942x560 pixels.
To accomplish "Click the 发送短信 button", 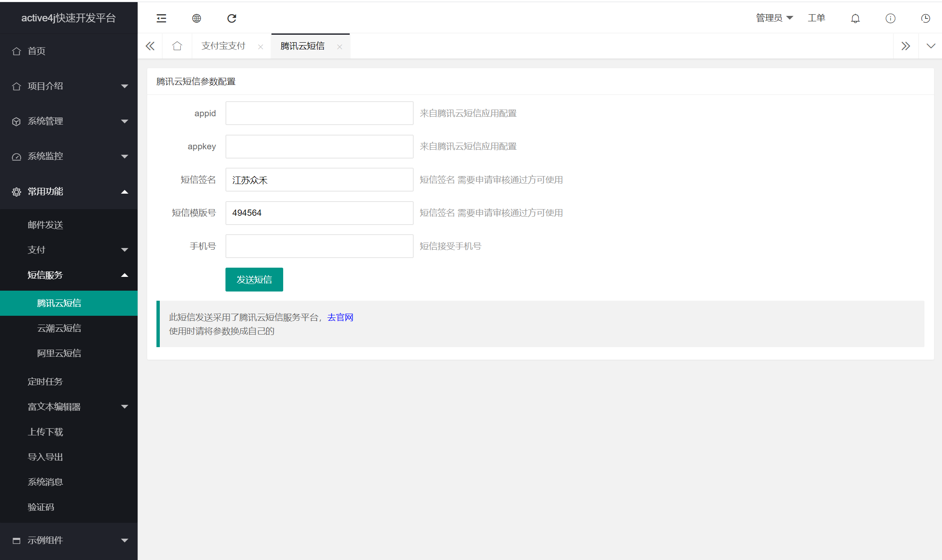I will (254, 279).
